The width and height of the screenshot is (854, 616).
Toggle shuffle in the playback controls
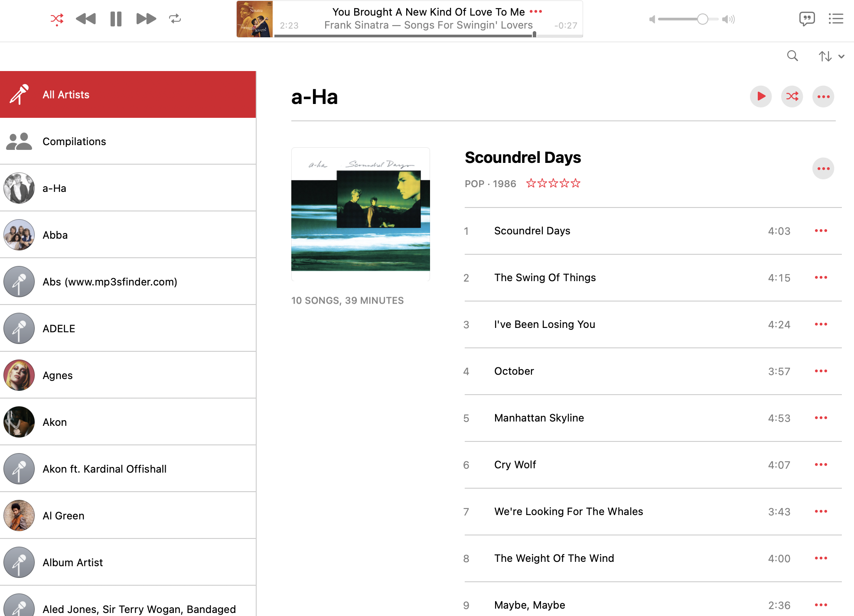click(x=57, y=19)
